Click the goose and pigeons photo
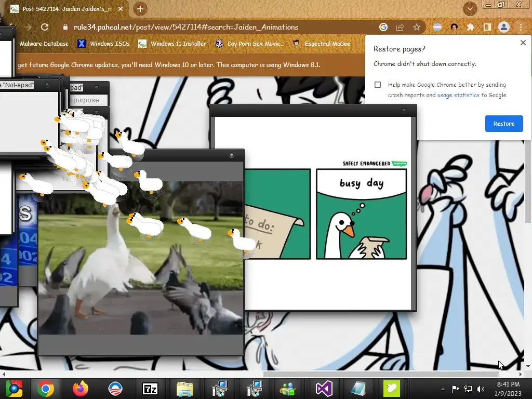 point(140,258)
